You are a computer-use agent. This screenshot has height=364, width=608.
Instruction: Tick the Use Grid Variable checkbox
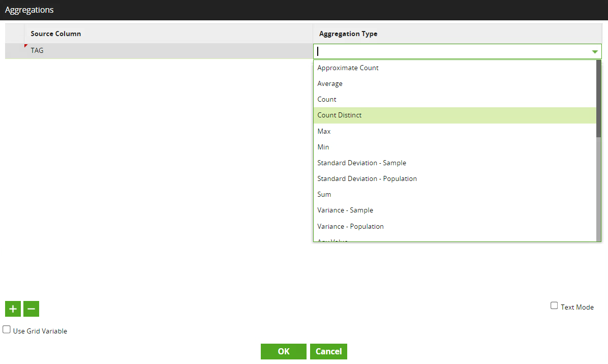(7, 329)
